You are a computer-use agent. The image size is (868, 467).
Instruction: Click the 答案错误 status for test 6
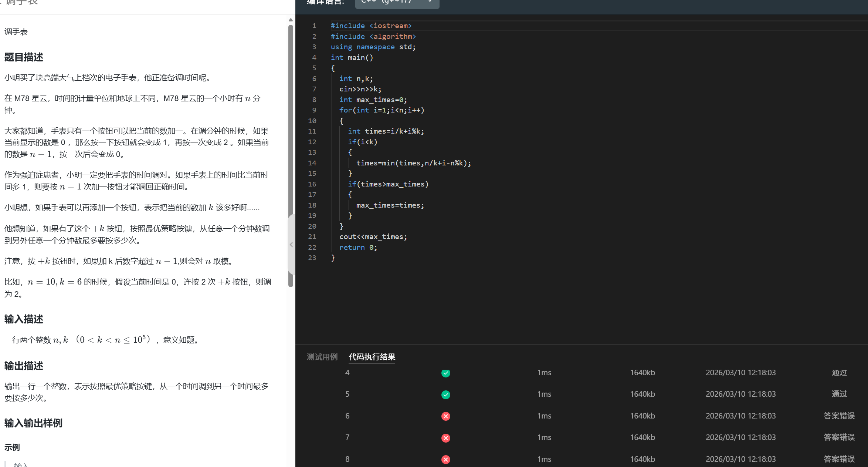click(839, 416)
